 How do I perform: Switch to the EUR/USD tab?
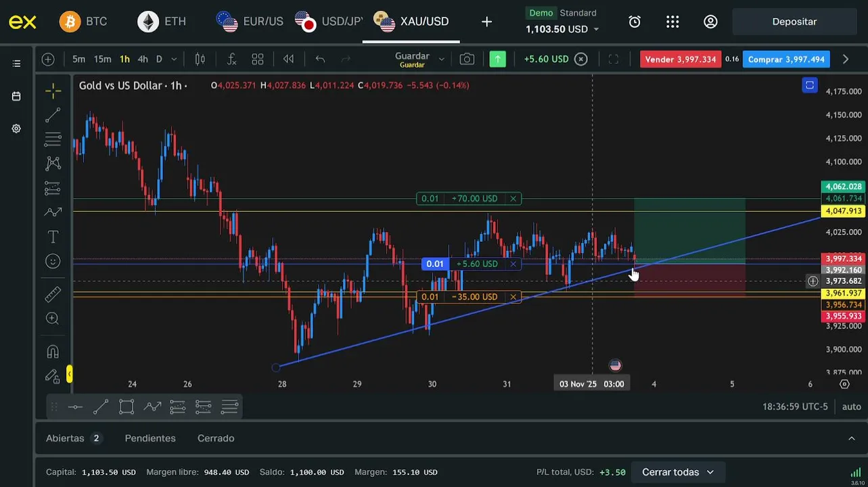coord(250,22)
